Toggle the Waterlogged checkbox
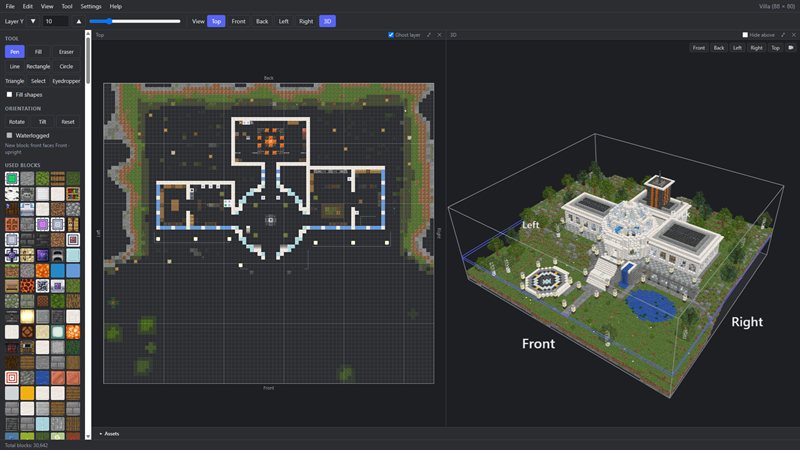Screen dimensions: 800x450 [x=9, y=135]
